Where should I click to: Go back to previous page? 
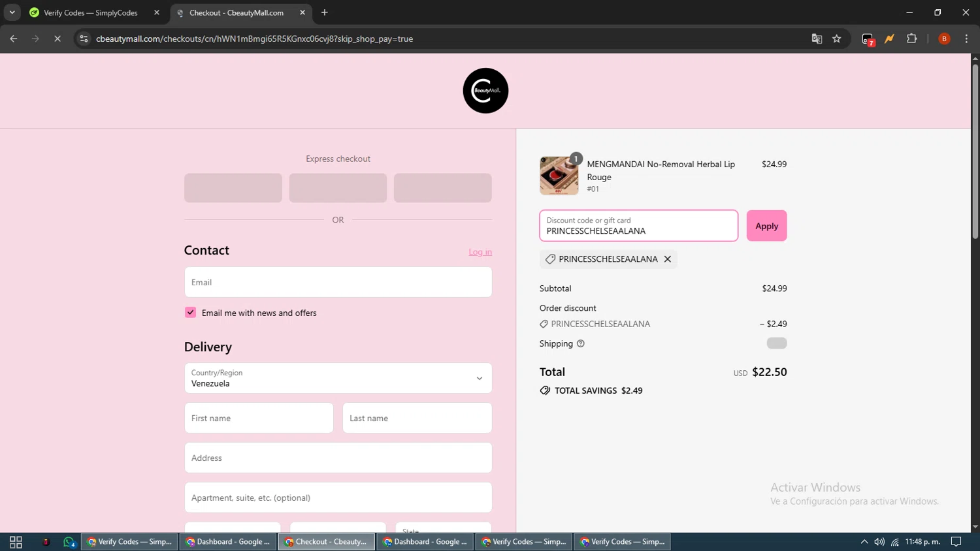14,39
